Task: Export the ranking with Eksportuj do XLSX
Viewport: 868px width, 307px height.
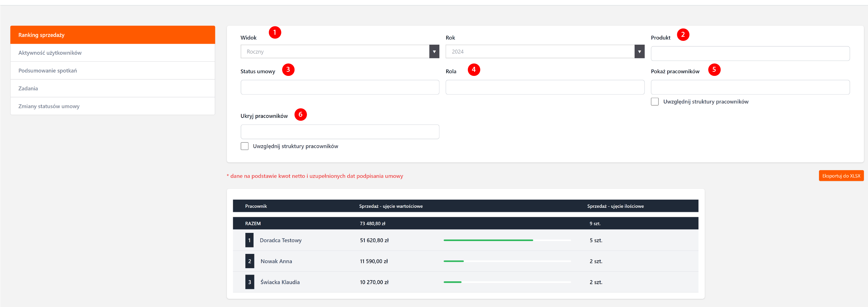Action: (x=841, y=176)
